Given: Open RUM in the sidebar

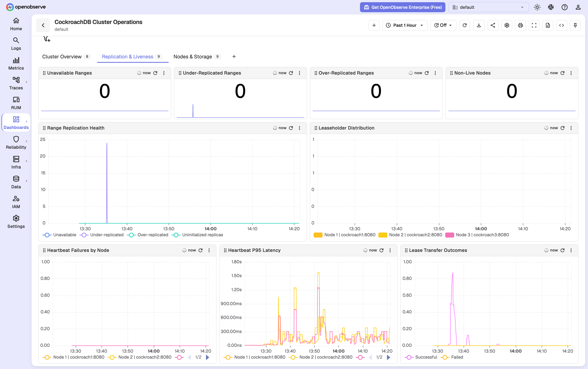Looking at the screenshot, I should (16, 103).
